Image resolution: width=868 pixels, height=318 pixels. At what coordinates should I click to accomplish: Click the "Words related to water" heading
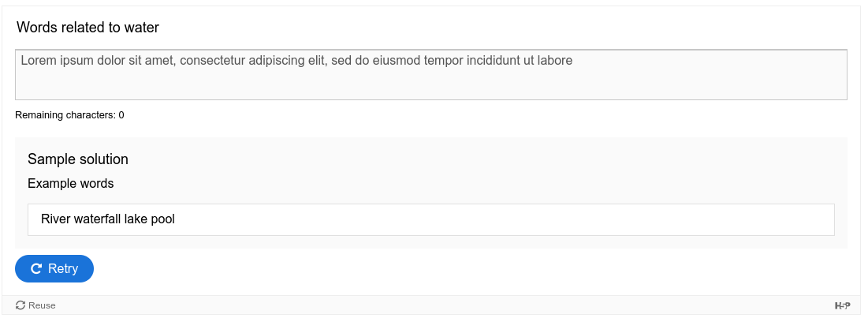tap(88, 27)
